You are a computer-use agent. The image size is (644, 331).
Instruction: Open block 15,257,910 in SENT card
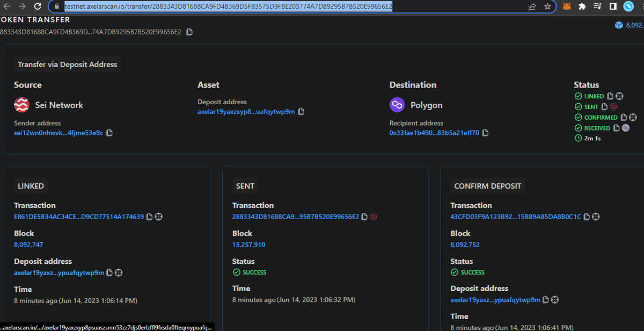coord(248,244)
